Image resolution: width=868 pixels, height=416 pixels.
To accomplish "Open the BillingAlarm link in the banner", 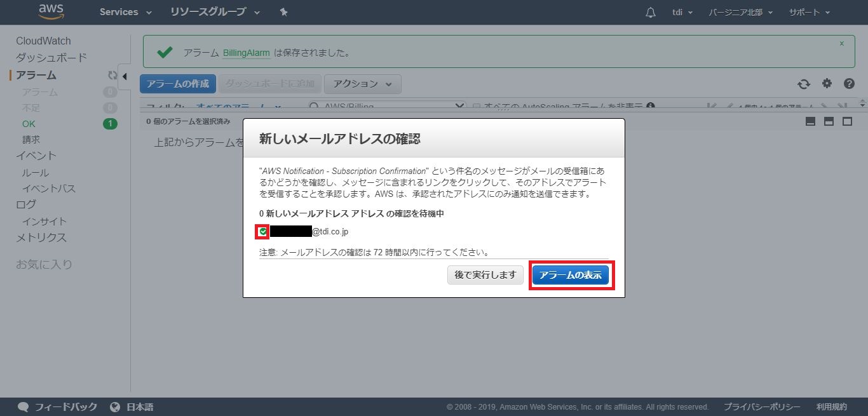I will coord(247,53).
